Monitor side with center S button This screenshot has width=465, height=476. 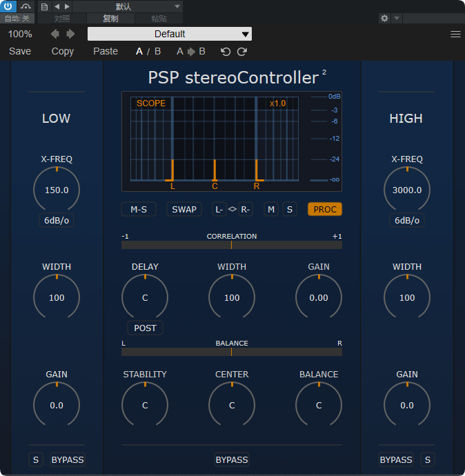(x=290, y=209)
